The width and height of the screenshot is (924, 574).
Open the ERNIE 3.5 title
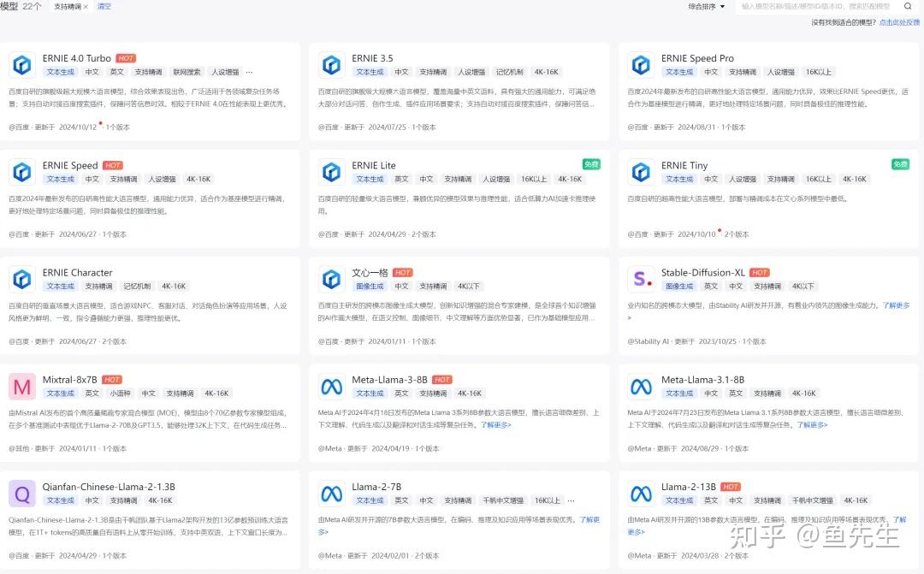(372, 58)
